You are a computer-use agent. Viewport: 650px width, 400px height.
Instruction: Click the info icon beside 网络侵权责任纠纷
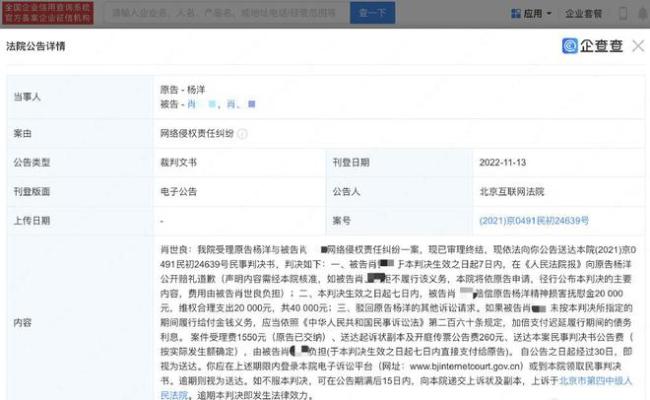click(x=242, y=133)
